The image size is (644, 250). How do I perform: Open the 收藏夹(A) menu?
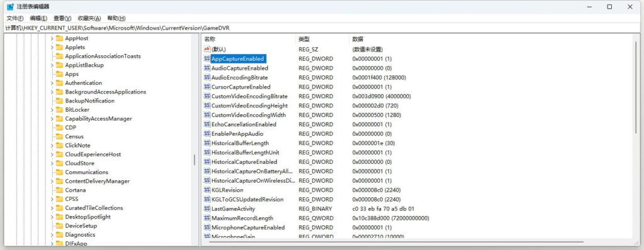tap(89, 18)
